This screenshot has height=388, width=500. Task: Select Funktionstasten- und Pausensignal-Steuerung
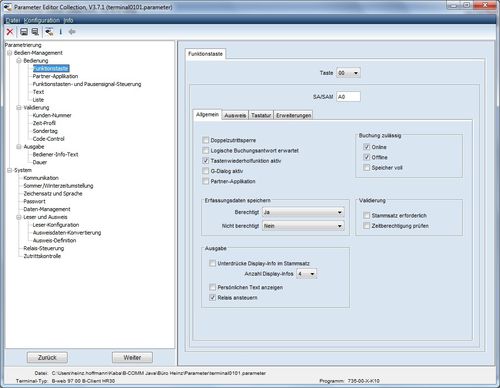pyautogui.click(x=87, y=84)
